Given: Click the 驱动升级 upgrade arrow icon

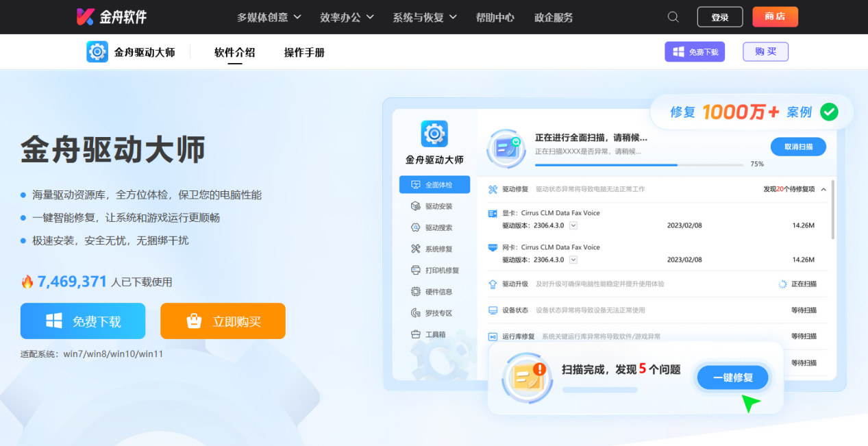Looking at the screenshot, I should pyautogui.click(x=493, y=284).
